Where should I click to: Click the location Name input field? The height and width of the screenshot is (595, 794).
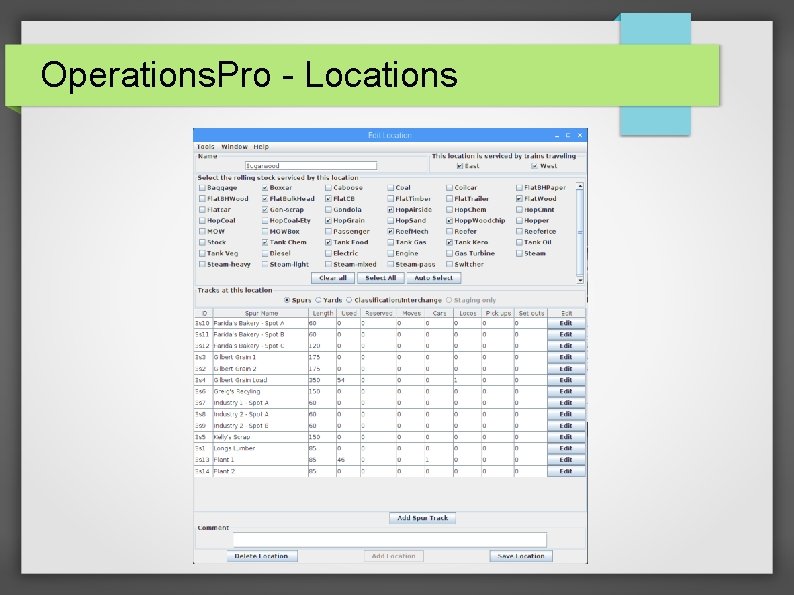pyautogui.click(x=311, y=166)
